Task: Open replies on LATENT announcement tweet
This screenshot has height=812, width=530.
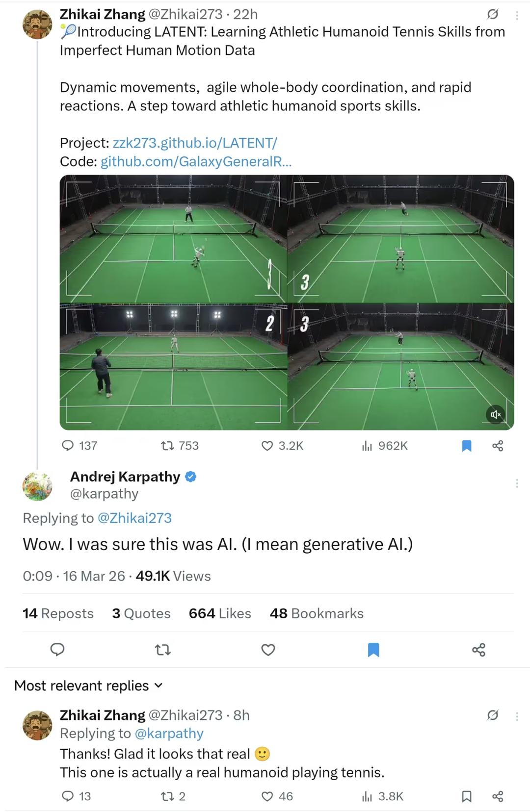Action: pyautogui.click(x=67, y=446)
